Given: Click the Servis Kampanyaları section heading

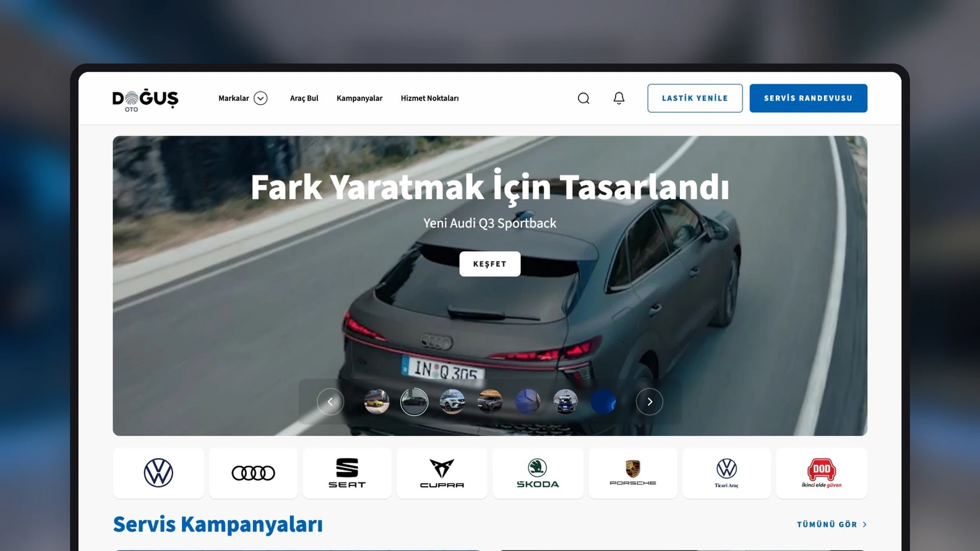Looking at the screenshot, I should [218, 524].
